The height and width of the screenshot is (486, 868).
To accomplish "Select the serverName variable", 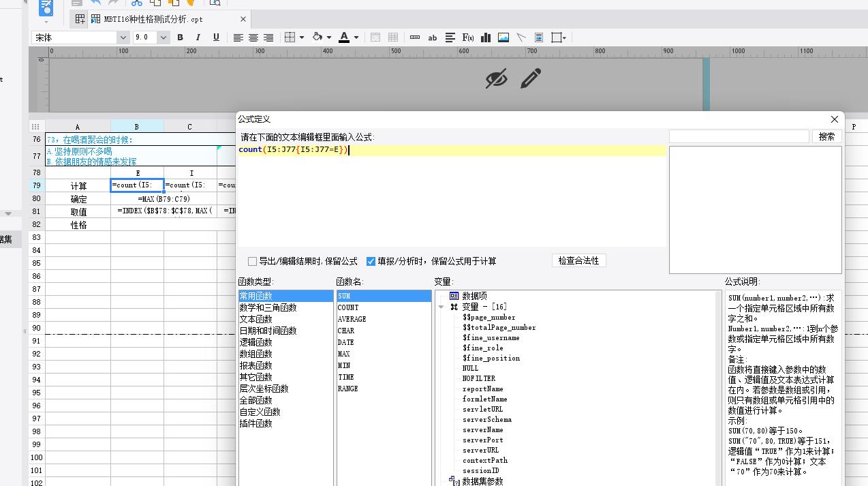I will (483, 429).
